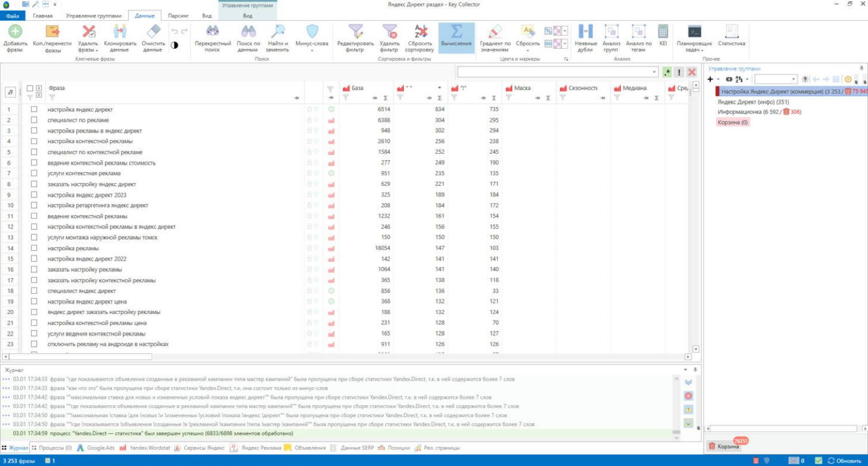This screenshot has height=466, width=868.
Task: Toggle the select-all checkbox in table header
Action: (x=30, y=88)
